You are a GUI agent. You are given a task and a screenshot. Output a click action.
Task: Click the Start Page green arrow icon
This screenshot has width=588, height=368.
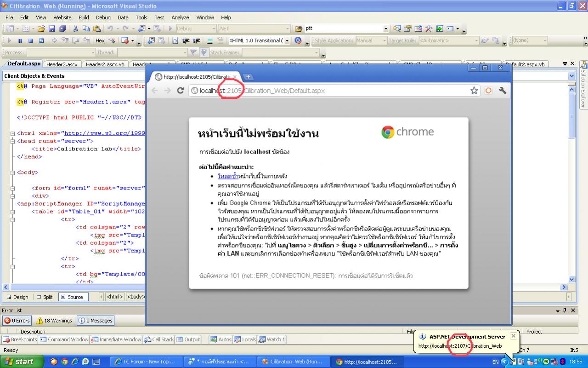click(x=440, y=29)
